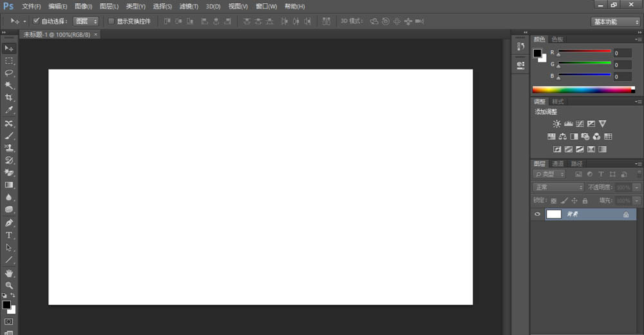The height and width of the screenshot is (335, 644).
Task: Open the Edit menu
Action: [57, 6]
